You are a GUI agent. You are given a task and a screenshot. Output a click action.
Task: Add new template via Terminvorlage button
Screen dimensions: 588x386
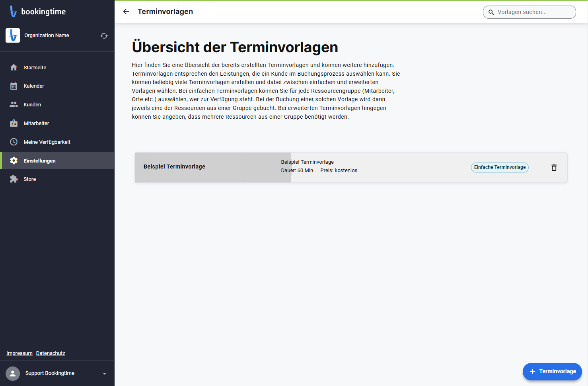(552, 372)
